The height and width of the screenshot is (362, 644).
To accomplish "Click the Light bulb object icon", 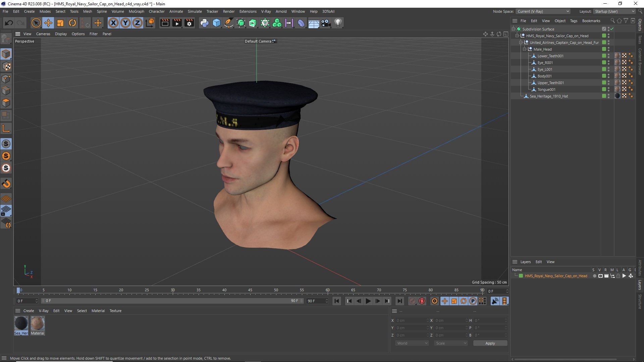I will 338,23.
